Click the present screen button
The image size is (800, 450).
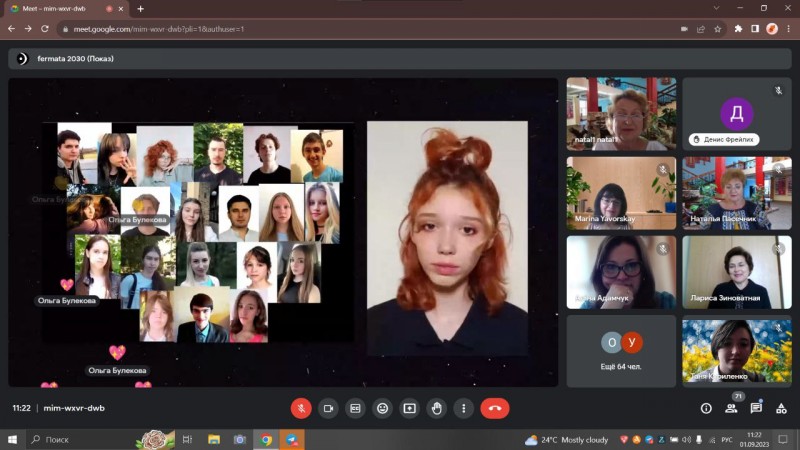pyautogui.click(x=409, y=408)
